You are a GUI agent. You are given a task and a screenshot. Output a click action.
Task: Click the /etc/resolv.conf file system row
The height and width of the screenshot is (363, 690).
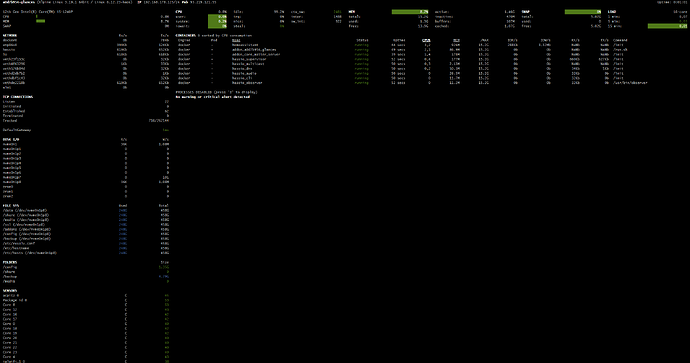tap(86, 243)
